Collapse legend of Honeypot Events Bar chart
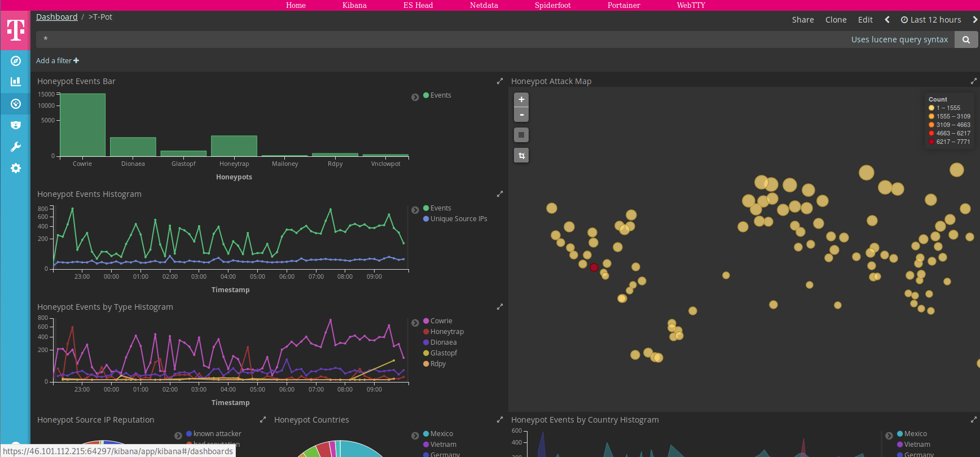This screenshot has width=980, height=457. [415, 97]
